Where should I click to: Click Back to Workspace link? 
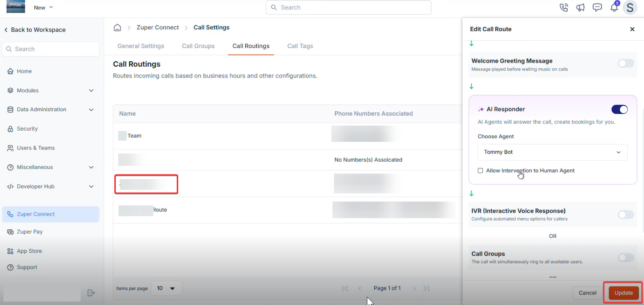34,30
